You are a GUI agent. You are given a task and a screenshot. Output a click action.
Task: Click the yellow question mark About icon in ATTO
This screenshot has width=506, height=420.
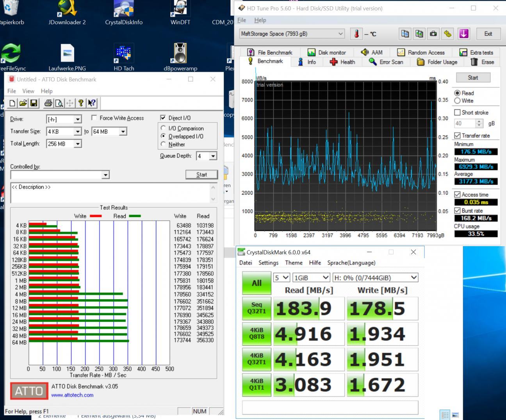[81, 103]
